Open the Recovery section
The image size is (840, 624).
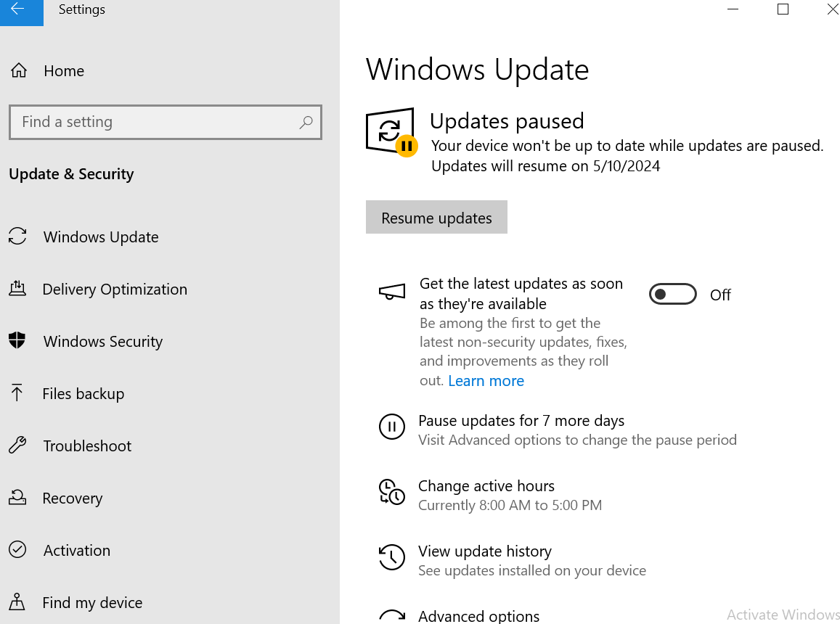click(73, 498)
